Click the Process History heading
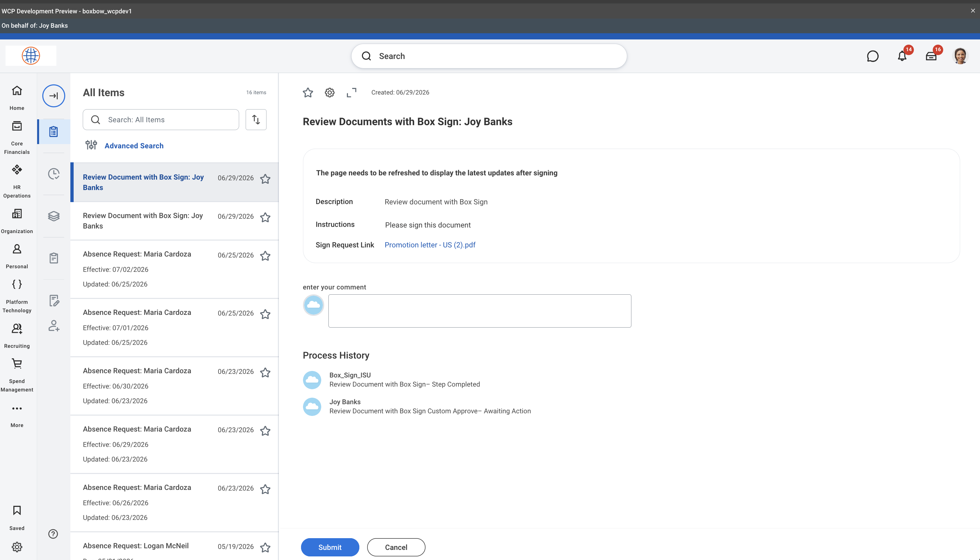The image size is (980, 560). click(336, 355)
